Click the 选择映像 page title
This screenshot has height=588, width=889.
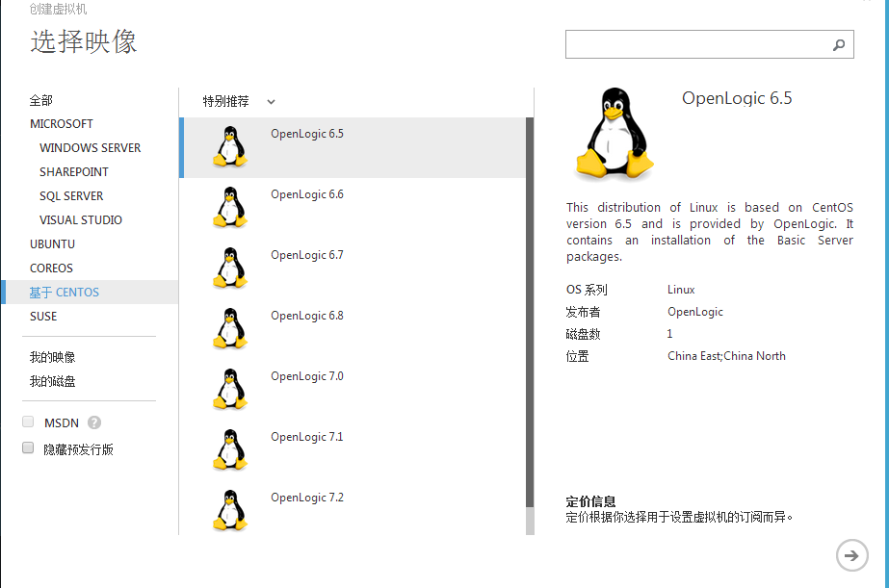pos(84,42)
